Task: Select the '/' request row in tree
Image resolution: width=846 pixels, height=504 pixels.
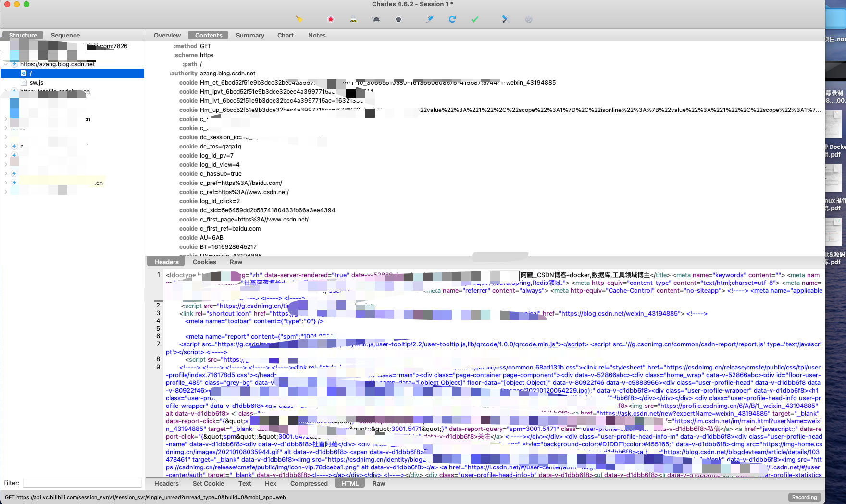Action: point(72,73)
